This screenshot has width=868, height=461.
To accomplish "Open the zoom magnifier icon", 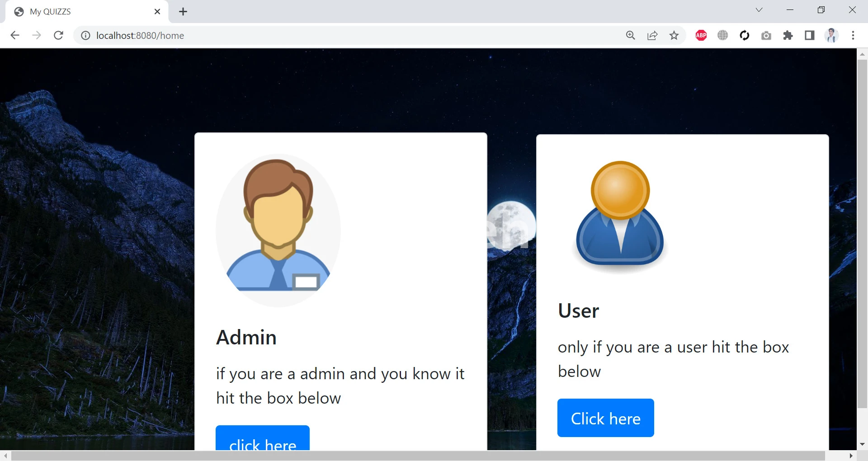I will [630, 35].
